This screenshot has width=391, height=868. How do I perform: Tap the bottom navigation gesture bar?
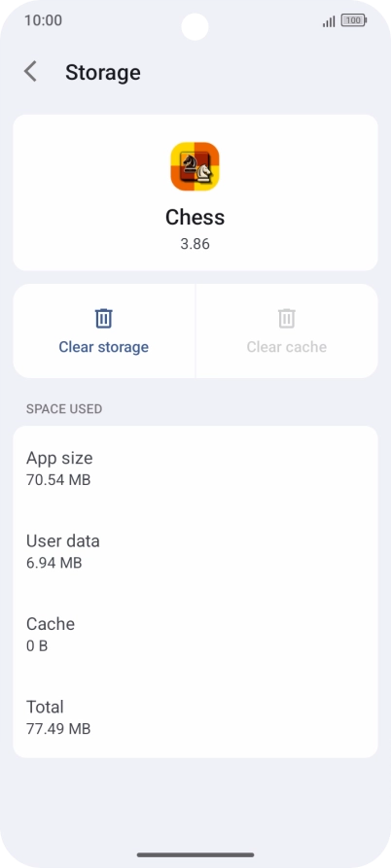[195, 854]
